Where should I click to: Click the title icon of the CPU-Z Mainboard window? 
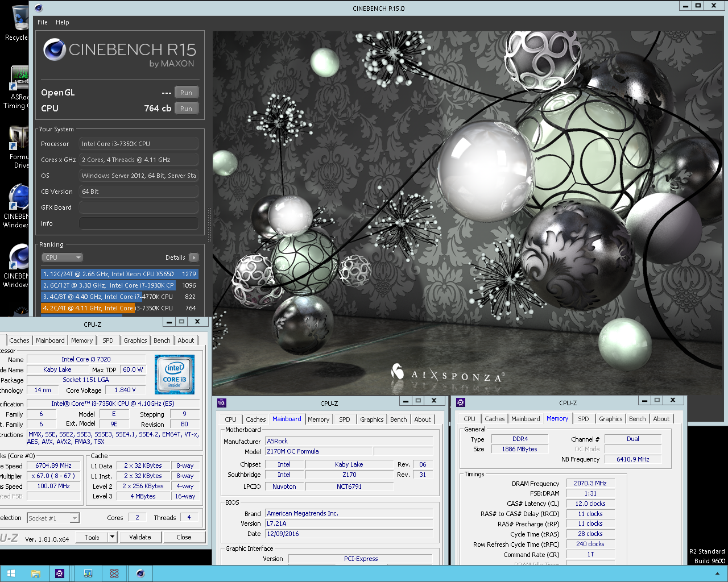[222, 403]
